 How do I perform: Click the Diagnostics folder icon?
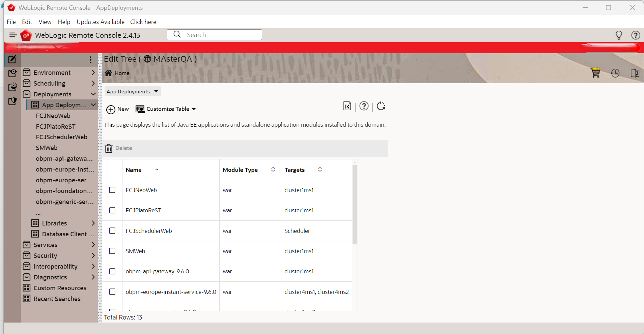pos(27,277)
